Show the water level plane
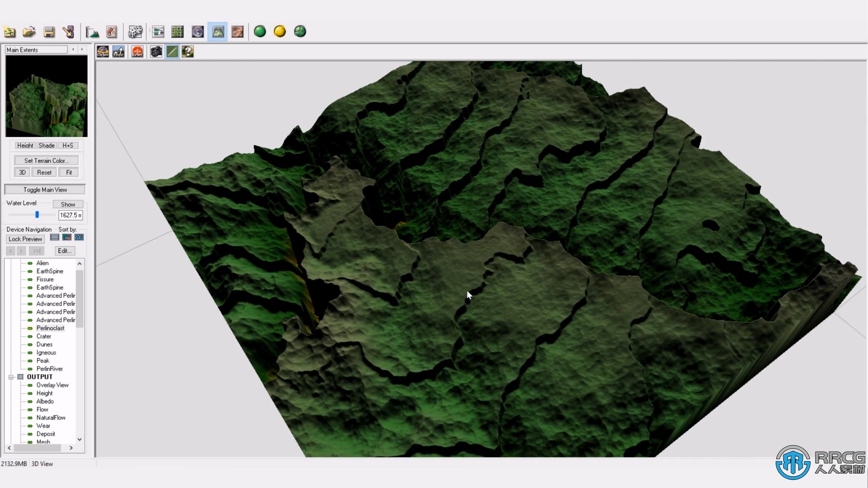 click(68, 204)
